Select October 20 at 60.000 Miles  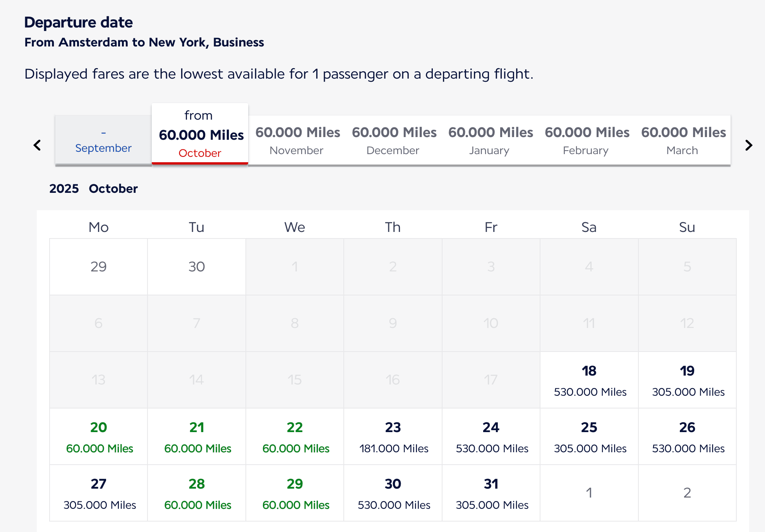(x=99, y=437)
